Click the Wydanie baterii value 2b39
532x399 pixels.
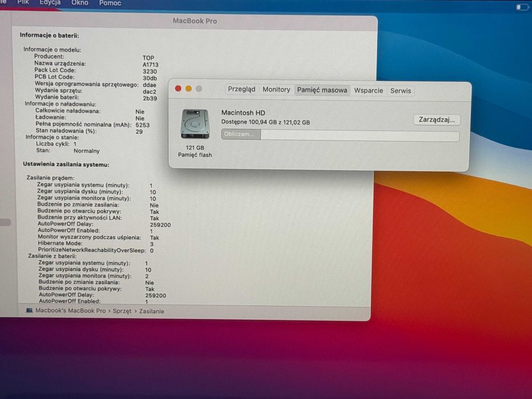click(149, 99)
